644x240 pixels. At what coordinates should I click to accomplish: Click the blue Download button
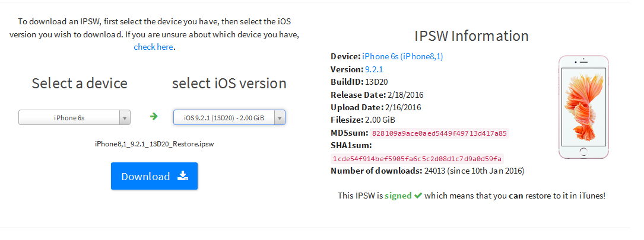tap(154, 176)
